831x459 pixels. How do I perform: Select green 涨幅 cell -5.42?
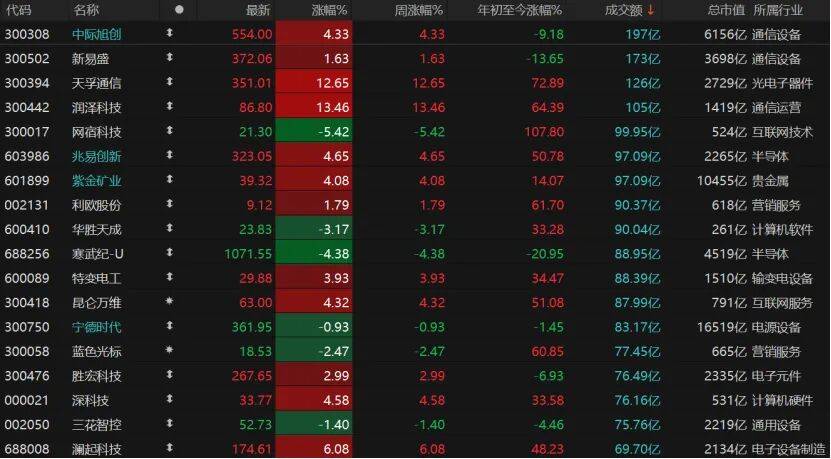pos(314,132)
